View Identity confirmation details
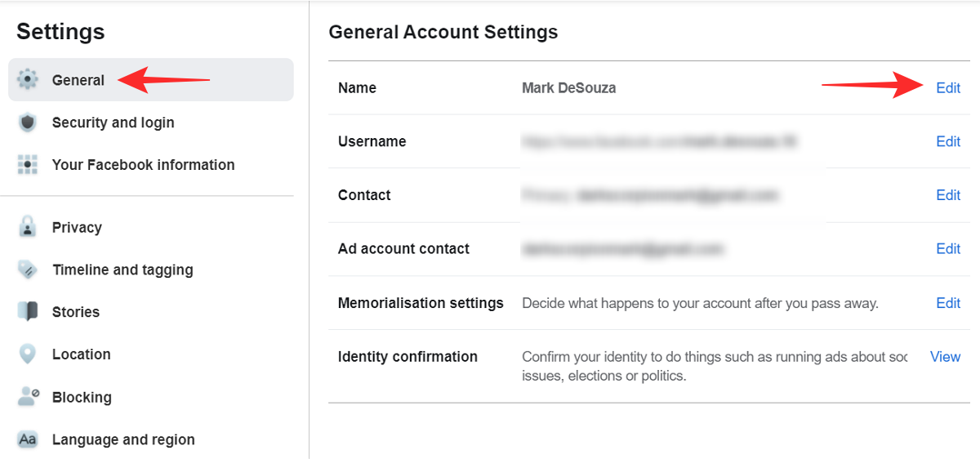The width and height of the screenshot is (980, 459). tap(945, 357)
